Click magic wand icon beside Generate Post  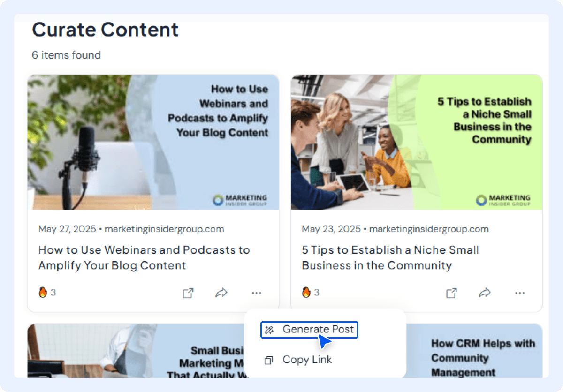pyautogui.click(x=269, y=330)
